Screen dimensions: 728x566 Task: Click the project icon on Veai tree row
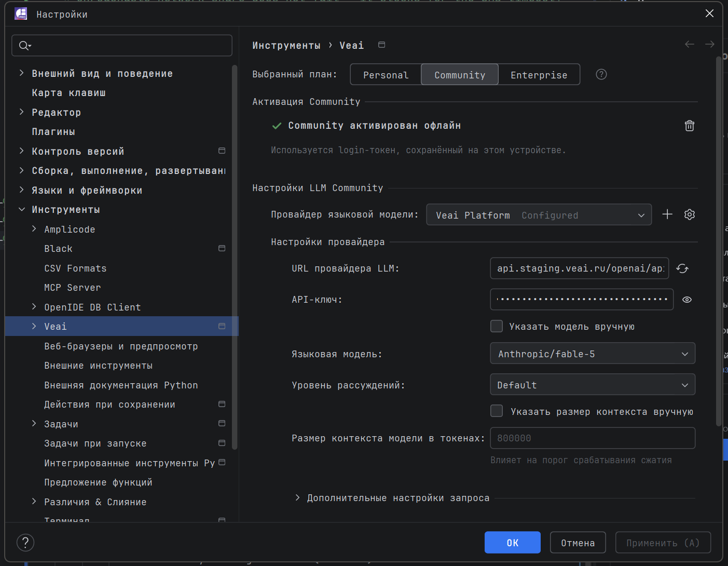pos(222,326)
